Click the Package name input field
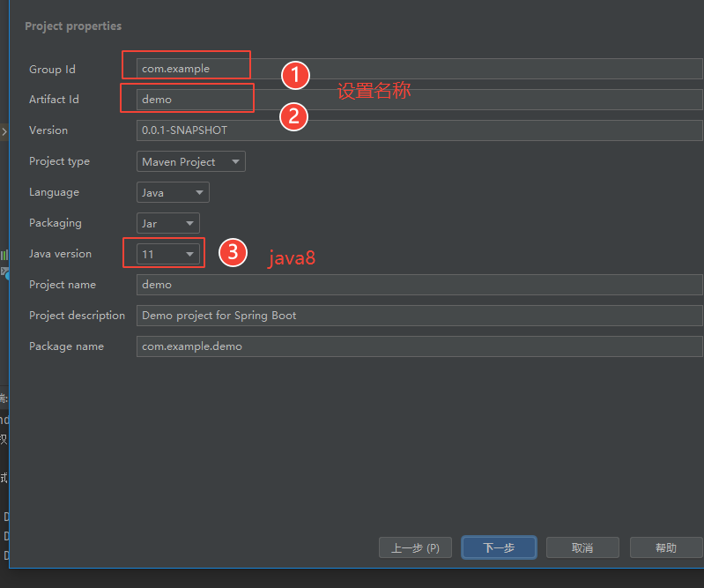Screen dimensions: 704x588 419,346
